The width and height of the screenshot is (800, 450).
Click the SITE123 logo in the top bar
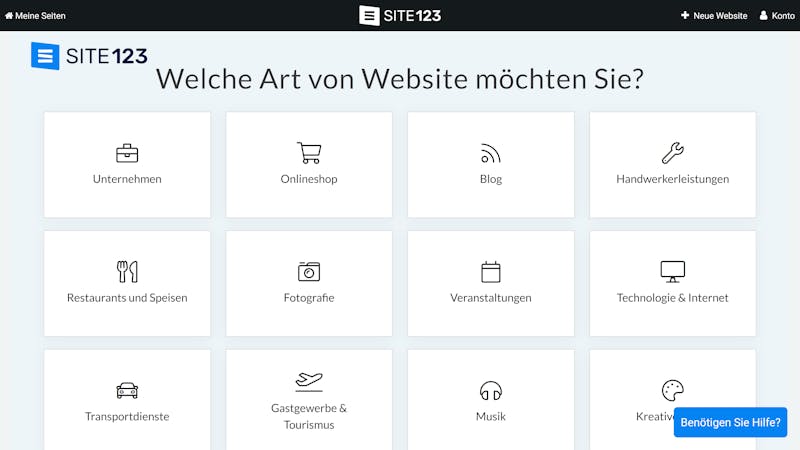point(400,16)
